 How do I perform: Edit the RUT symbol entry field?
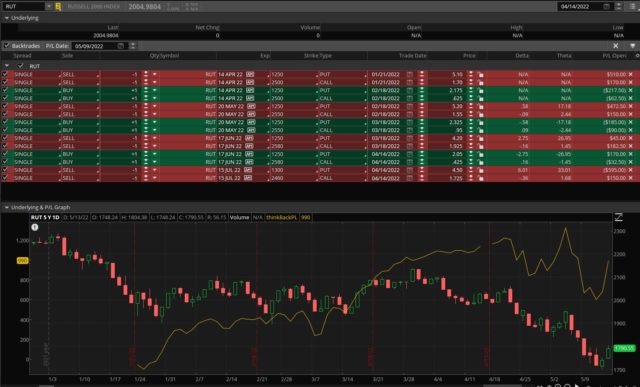[24, 7]
